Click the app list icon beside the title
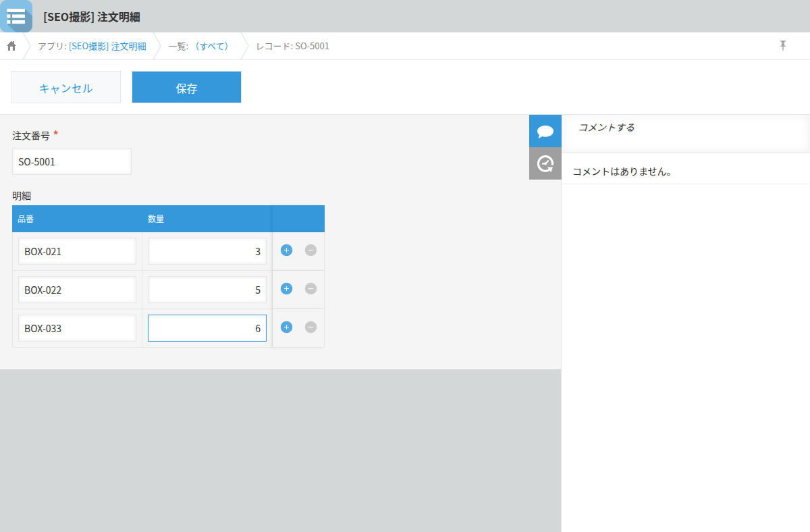The width and height of the screenshot is (810, 532). tap(16, 16)
